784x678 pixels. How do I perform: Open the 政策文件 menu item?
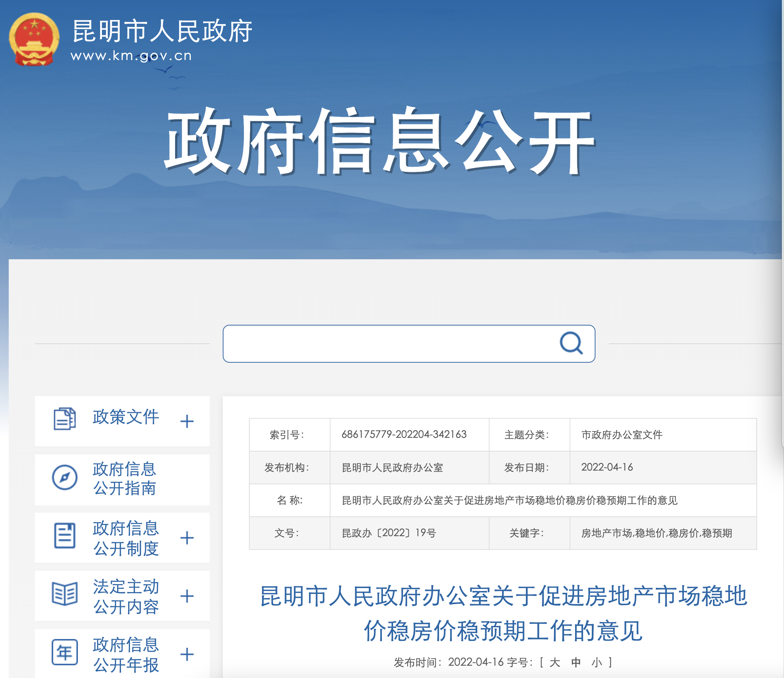126,417
